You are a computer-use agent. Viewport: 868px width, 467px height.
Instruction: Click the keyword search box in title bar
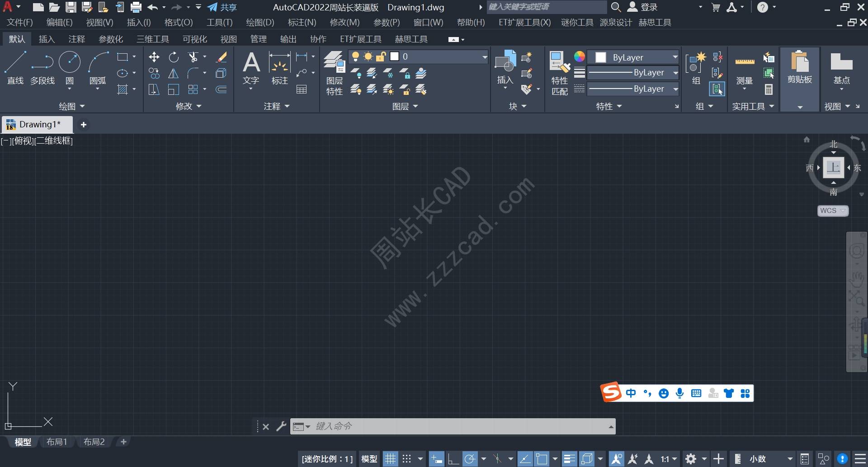pos(547,7)
